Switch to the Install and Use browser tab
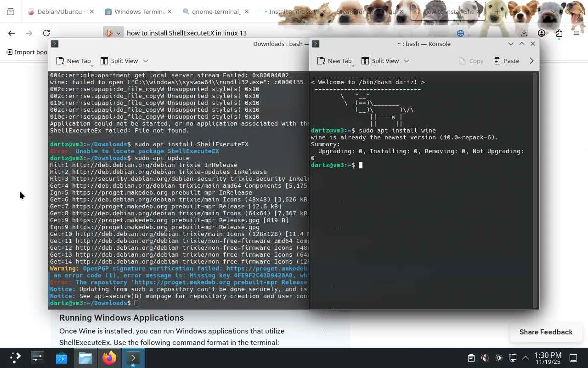 293,12
